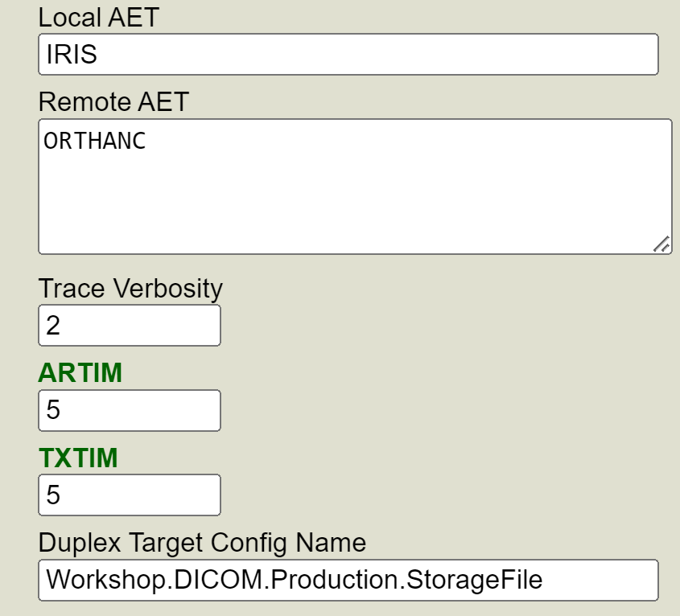Viewport: 680px width, 616px height.
Task: Click the Duplex Target Config Name label
Action: 202,543
